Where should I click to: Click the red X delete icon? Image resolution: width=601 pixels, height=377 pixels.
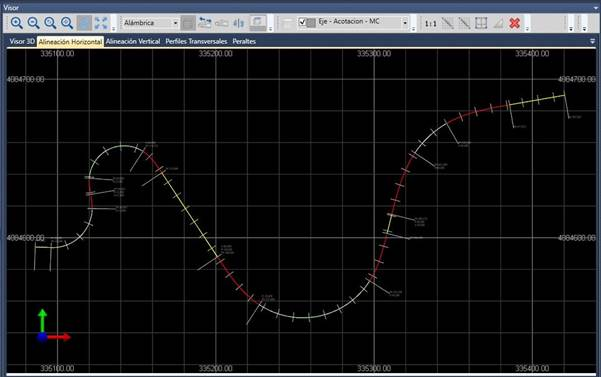pyautogui.click(x=514, y=23)
